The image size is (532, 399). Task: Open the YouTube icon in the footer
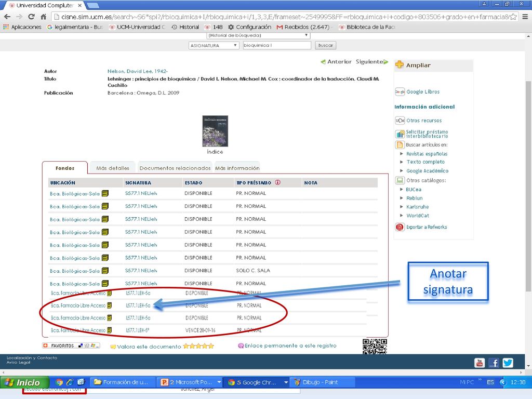pyautogui.click(x=480, y=363)
